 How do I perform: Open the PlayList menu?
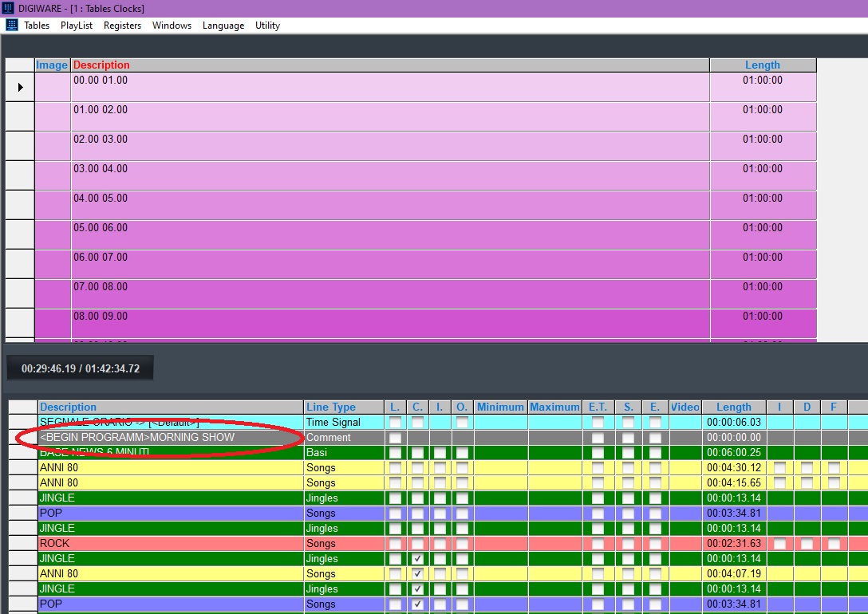[77, 26]
